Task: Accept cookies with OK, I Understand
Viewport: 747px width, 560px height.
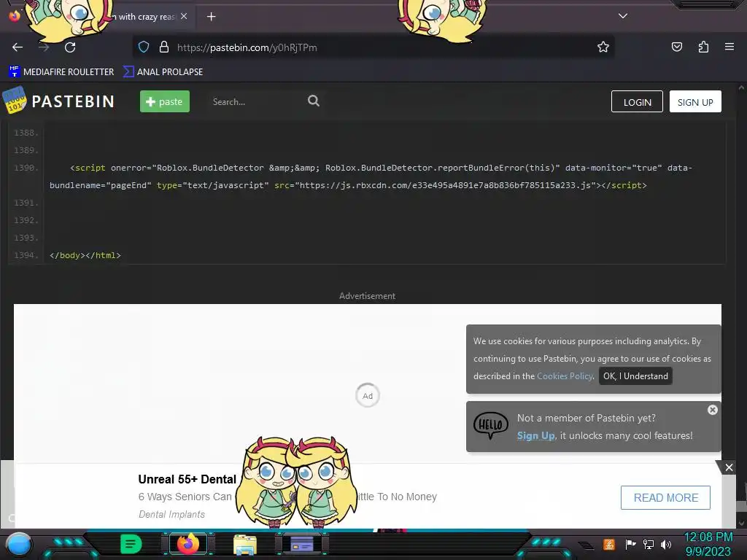Action: click(x=635, y=376)
